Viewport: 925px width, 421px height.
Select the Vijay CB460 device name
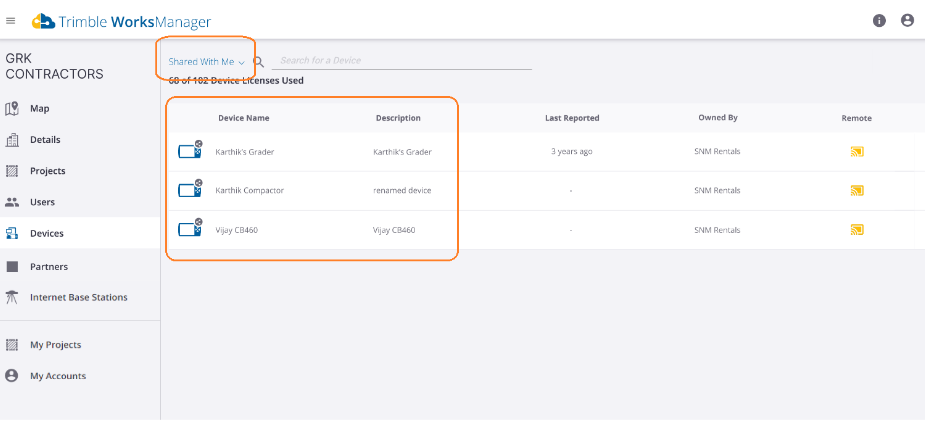pos(237,230)
